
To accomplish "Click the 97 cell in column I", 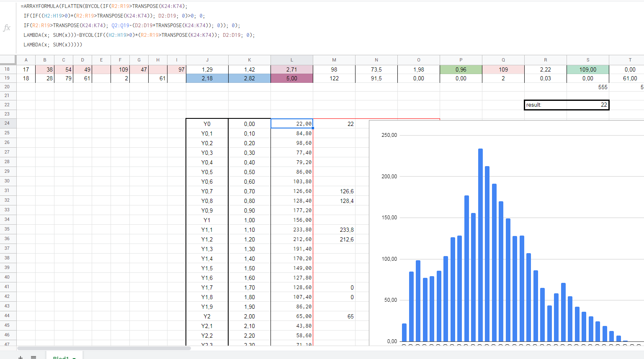I will [177, 69].
